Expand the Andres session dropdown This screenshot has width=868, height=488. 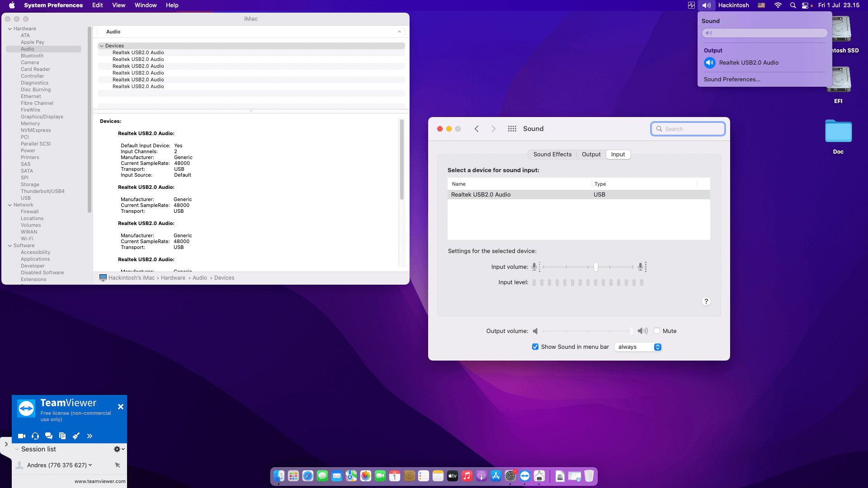[90, 465]
